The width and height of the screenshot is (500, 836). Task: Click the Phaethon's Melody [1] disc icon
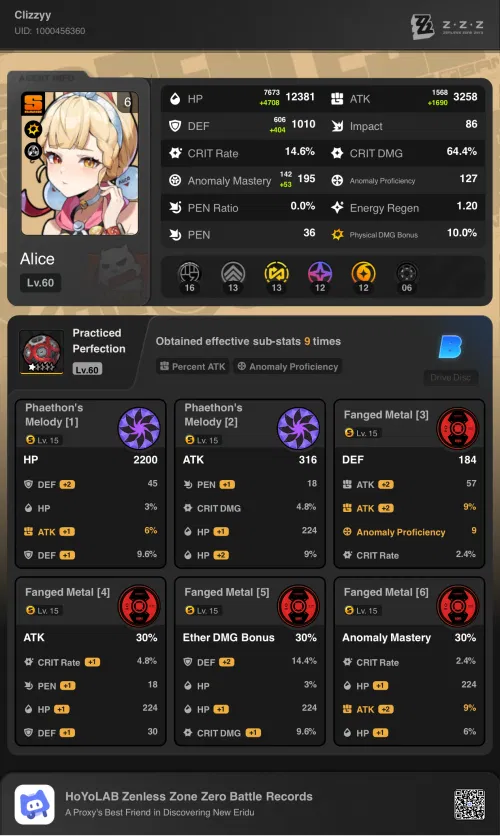139,428
